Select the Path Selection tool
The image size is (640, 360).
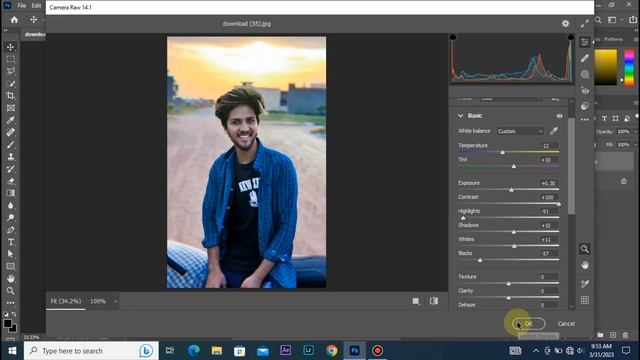click(x=11, y=254)
